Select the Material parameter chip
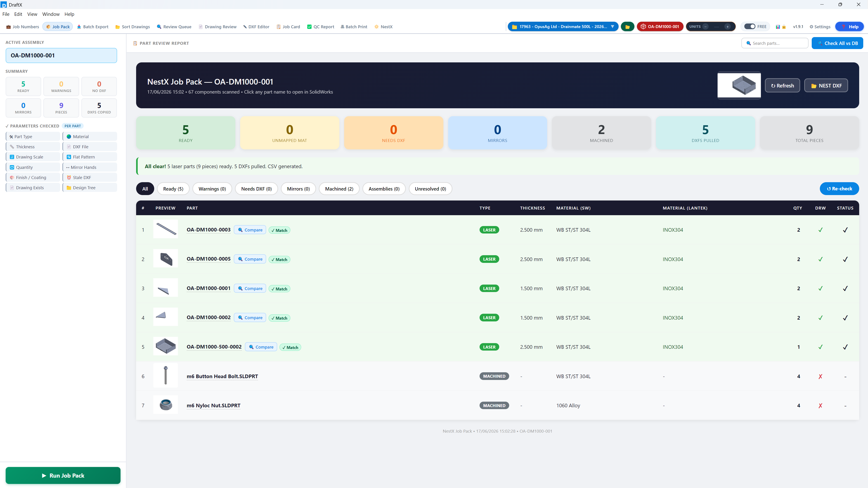 90,136
